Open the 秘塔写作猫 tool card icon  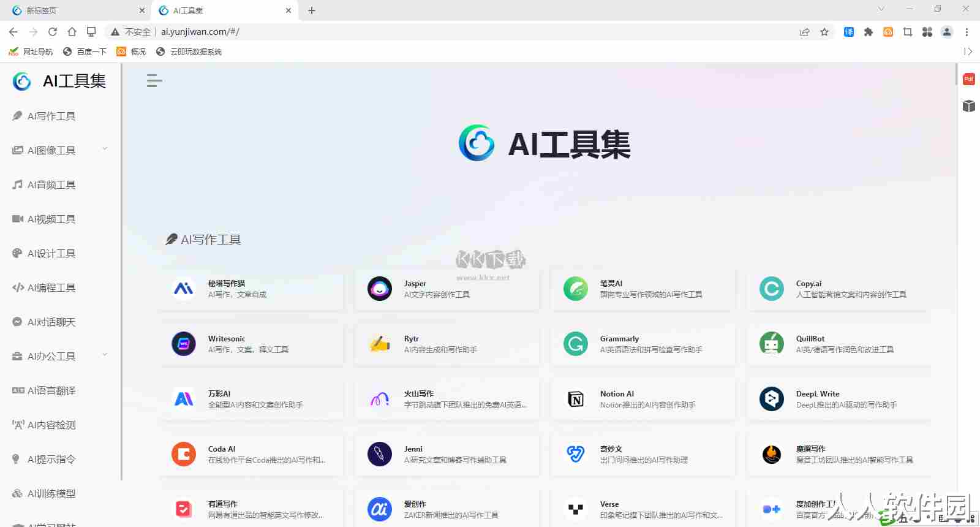184,289
